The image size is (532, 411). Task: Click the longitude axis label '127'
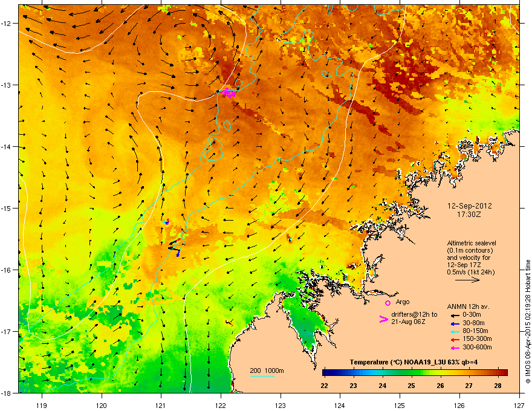[x=519, y=405]
